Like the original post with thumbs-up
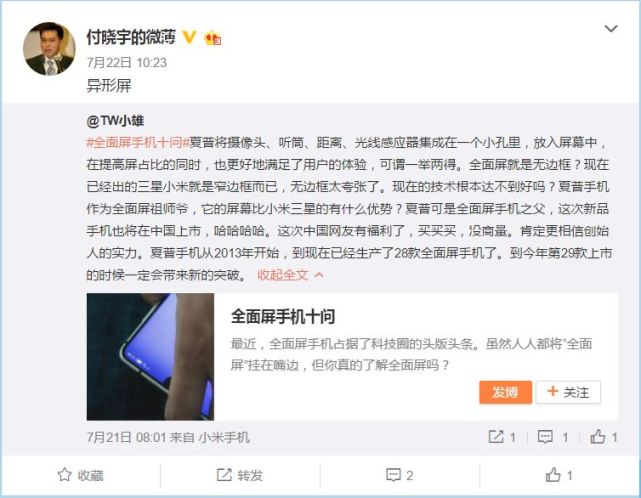 pos(598,437)
